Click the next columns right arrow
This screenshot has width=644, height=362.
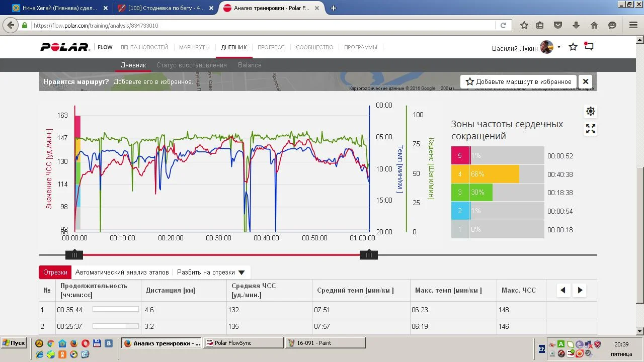(x=580, y=290)
